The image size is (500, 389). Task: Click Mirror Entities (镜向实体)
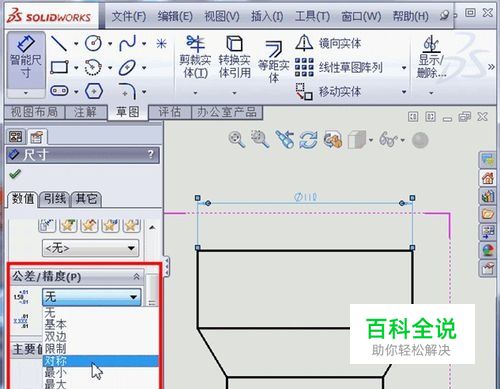click(328, 43)
